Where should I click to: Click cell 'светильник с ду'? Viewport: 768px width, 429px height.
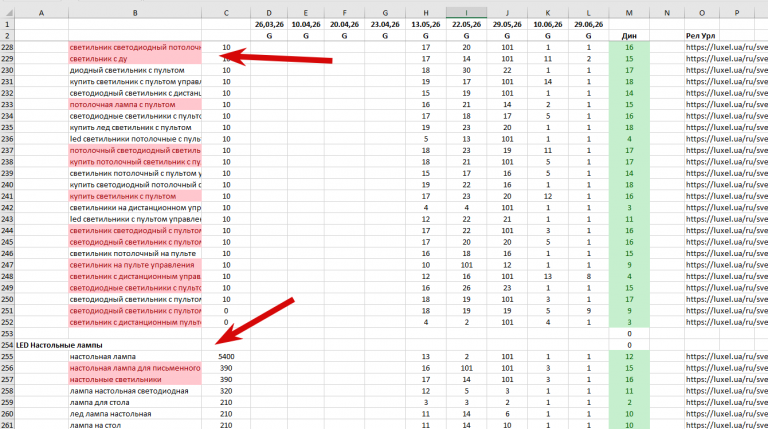click(x=135, y=59)
